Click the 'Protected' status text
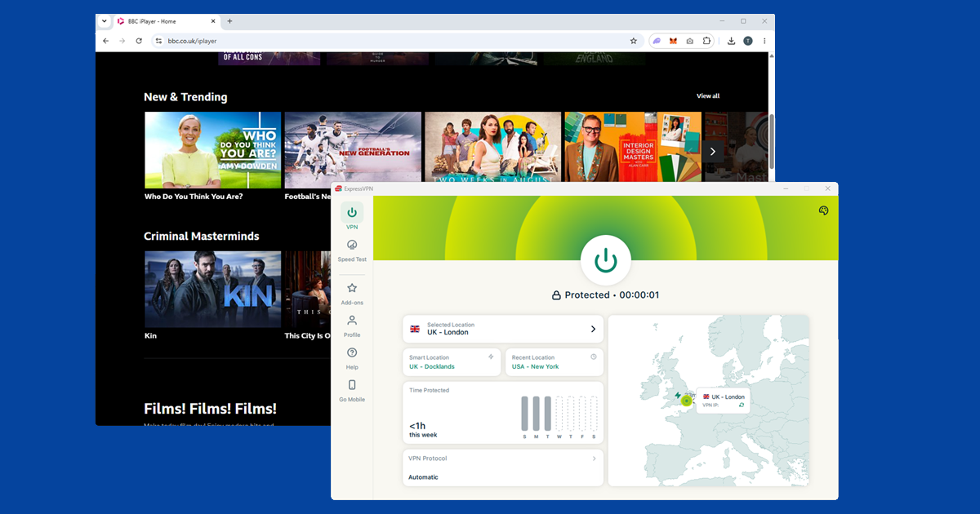Image resolution: width=980 pixels, height=514 pixels. (x=587, y=295)
